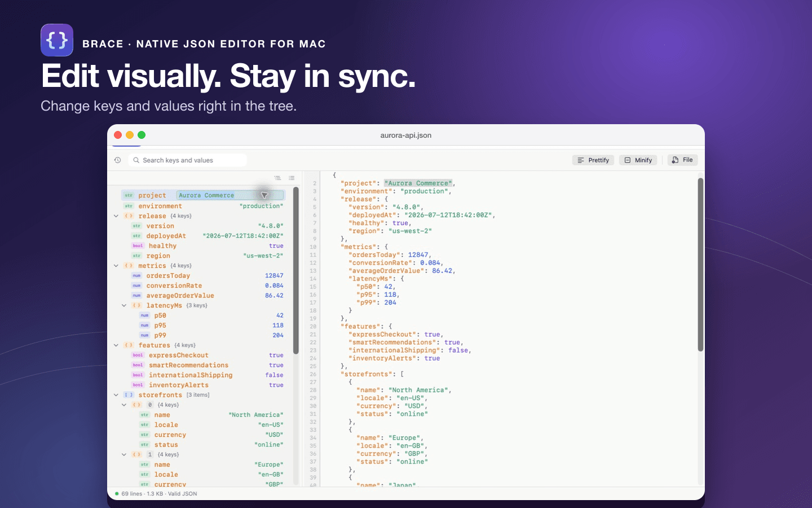Click the object badge beside metrics

point(129,266)
